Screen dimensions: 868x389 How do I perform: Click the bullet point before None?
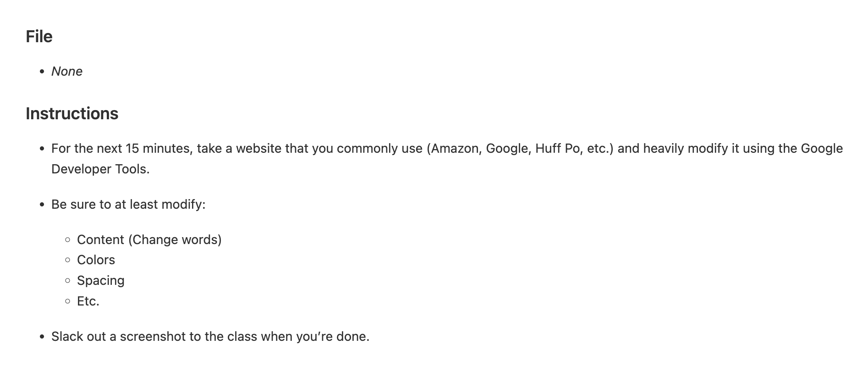tap(42, 72)
